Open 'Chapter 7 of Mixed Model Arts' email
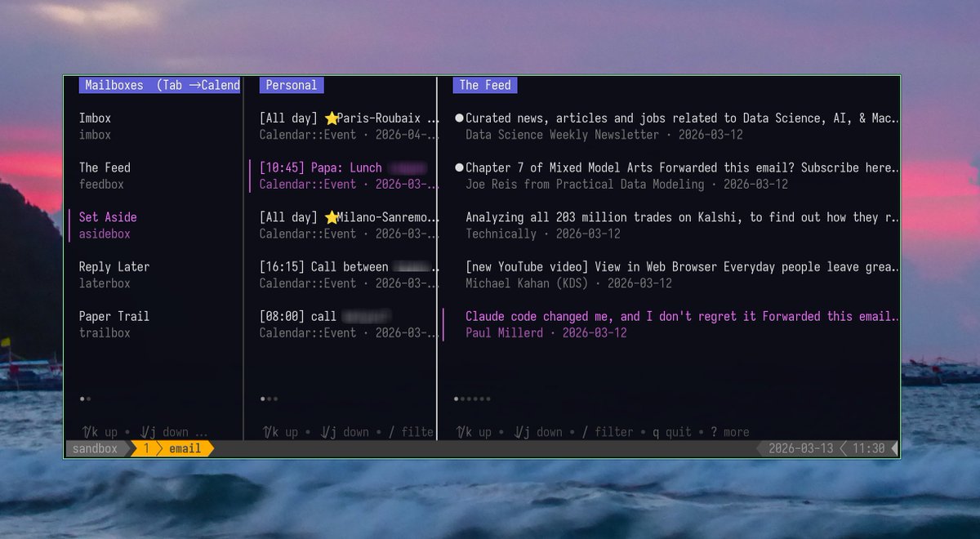Viewport: 980px width, 539px height. coord(676,176)
